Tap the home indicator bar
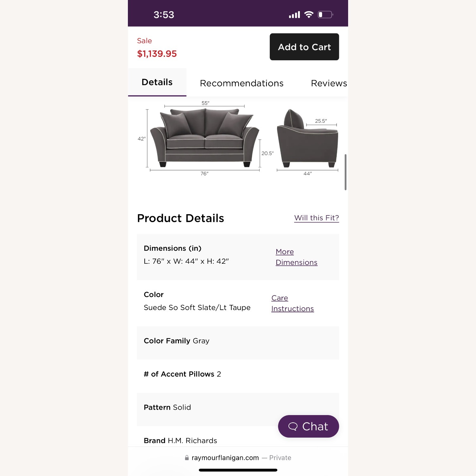 coord(238,470)
